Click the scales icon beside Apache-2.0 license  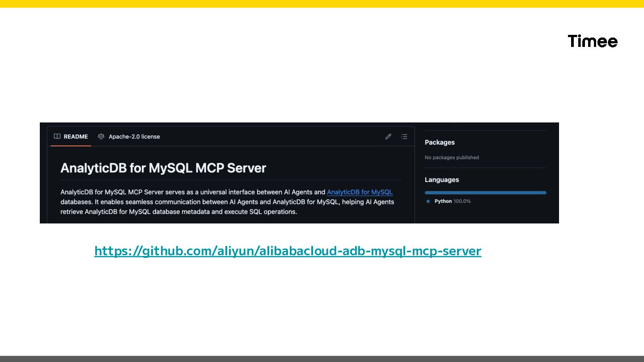tap(101, 137)
